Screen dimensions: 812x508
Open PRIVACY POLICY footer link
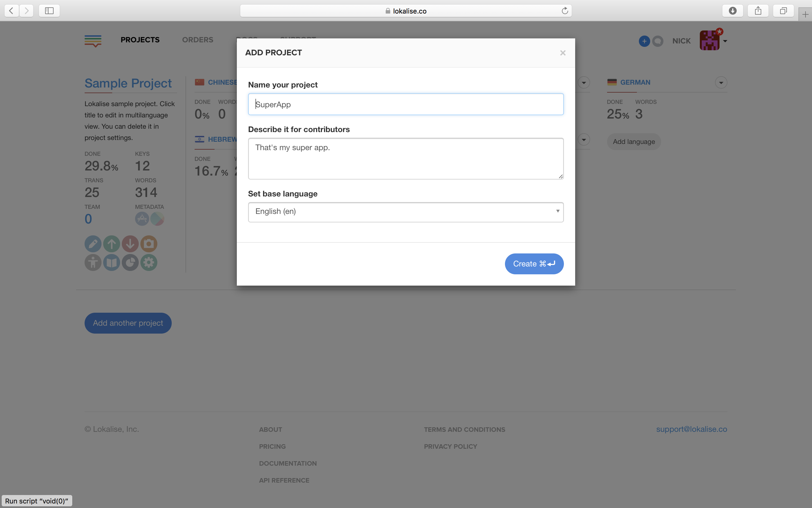pyautogui.click(x=450, y=446)
